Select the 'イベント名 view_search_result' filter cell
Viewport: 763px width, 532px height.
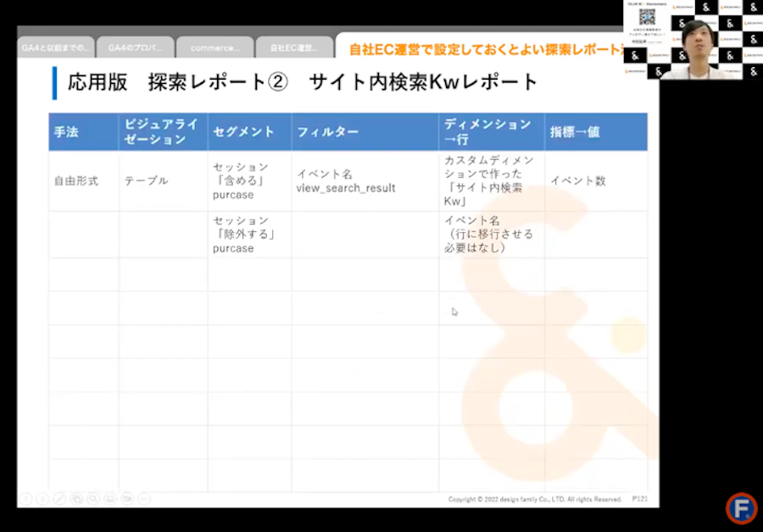coord(365,181)
